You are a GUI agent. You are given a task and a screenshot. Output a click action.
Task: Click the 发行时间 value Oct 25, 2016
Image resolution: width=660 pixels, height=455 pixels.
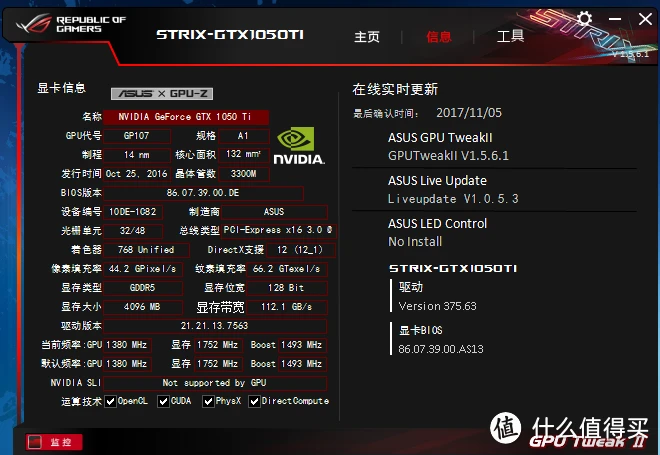(x=137, y=174)
